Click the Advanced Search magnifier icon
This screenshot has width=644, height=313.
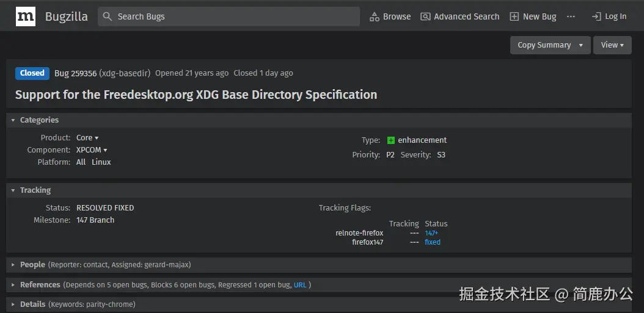[x=425, y=17]
